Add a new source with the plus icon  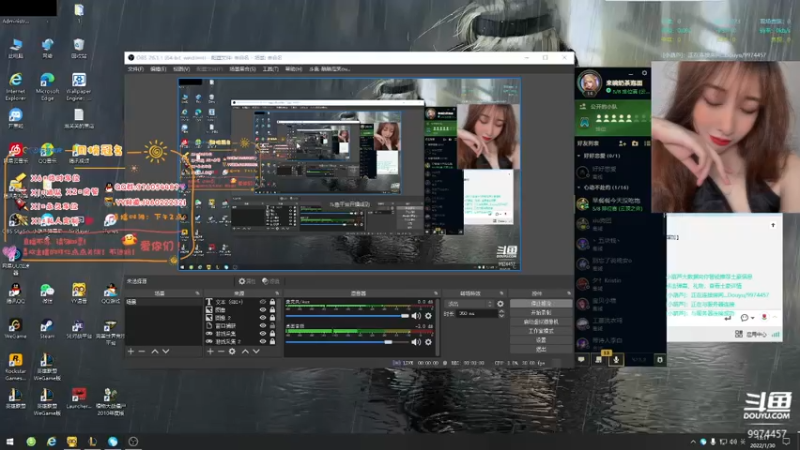pyautogui.click(x=210, y=352)
